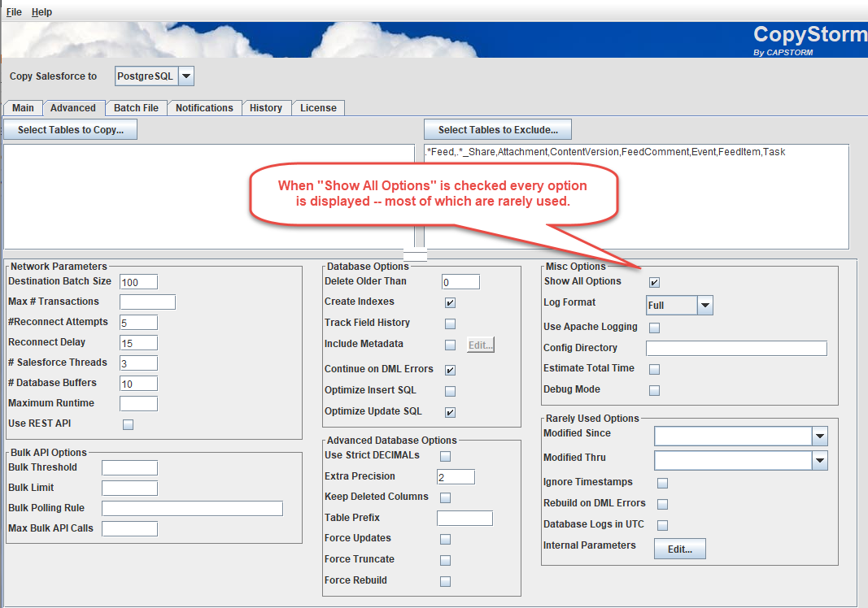The height and width of the screenshot is (608, 868).
Task: Switch to the Main tab
Action: [23, 108]
